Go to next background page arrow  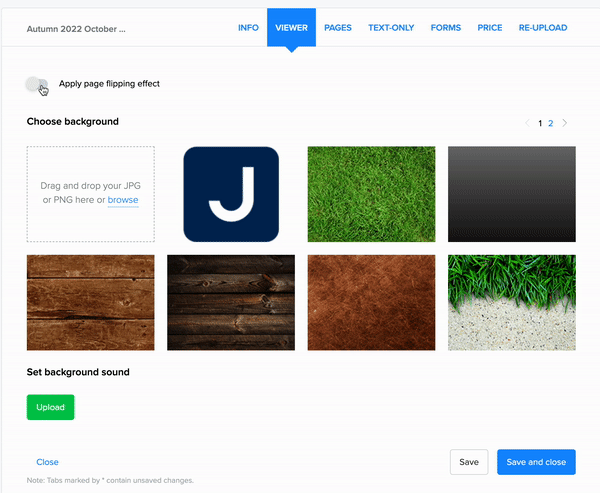[x=564, y=123]
